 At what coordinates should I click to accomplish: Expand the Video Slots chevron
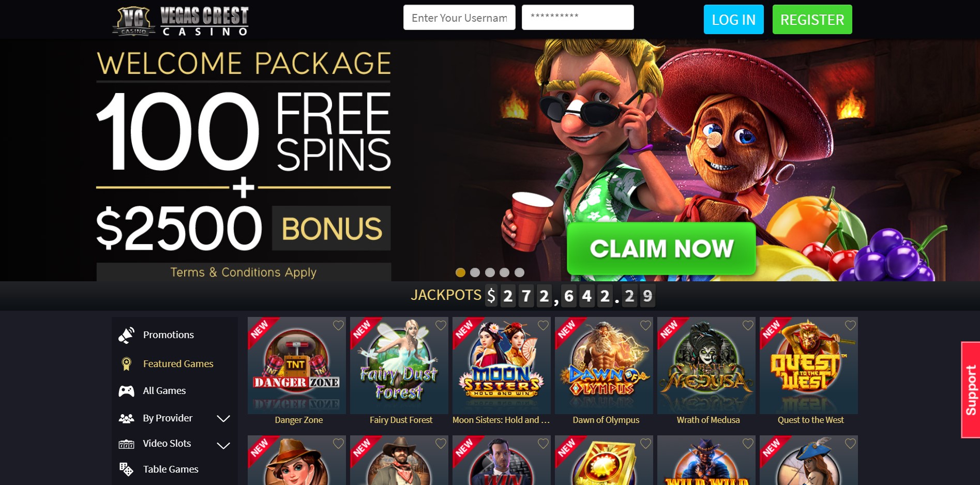pos(223,445)
